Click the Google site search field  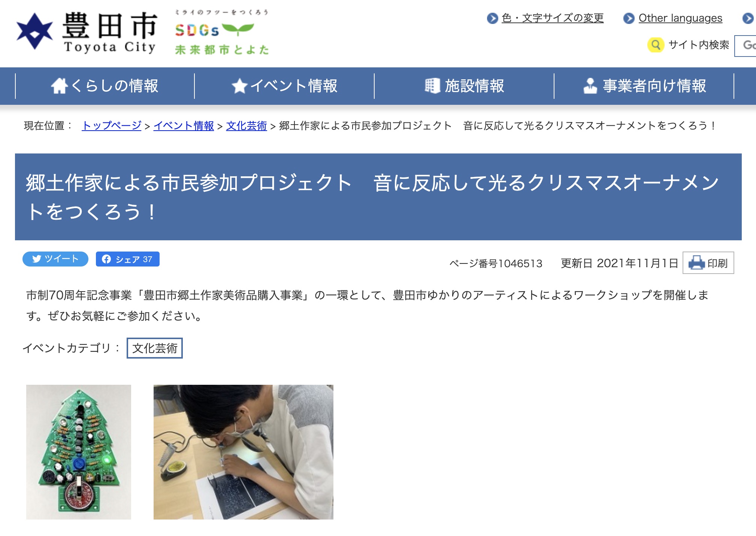tap(745, 46)
